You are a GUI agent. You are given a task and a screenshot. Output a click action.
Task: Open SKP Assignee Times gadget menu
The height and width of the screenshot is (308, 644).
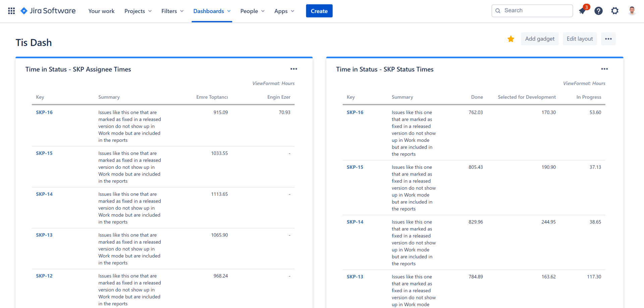click(294, 69)
